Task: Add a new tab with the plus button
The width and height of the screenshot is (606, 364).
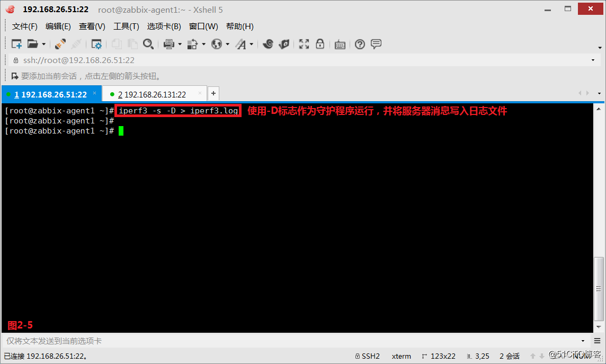Action: coord(213,93)
